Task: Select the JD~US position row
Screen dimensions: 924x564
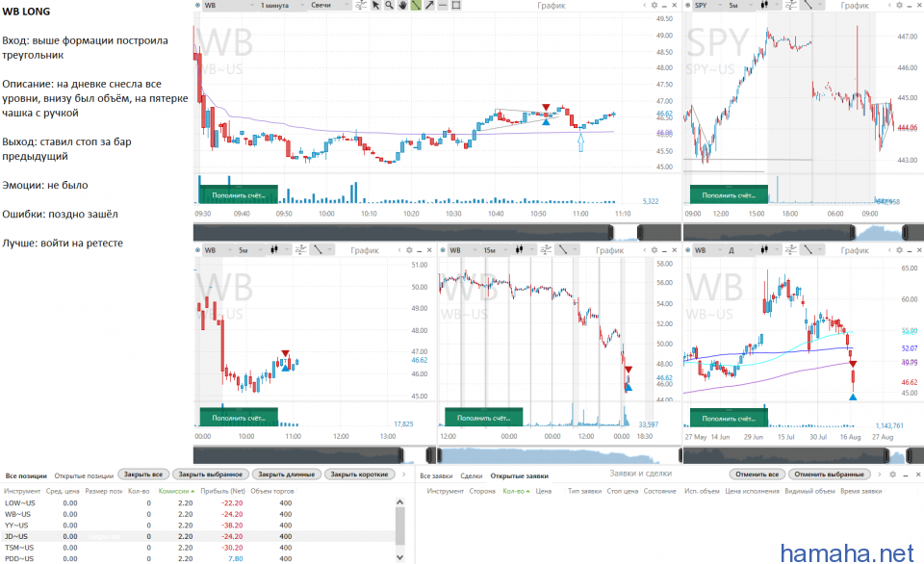Action: tap(198, 536)
